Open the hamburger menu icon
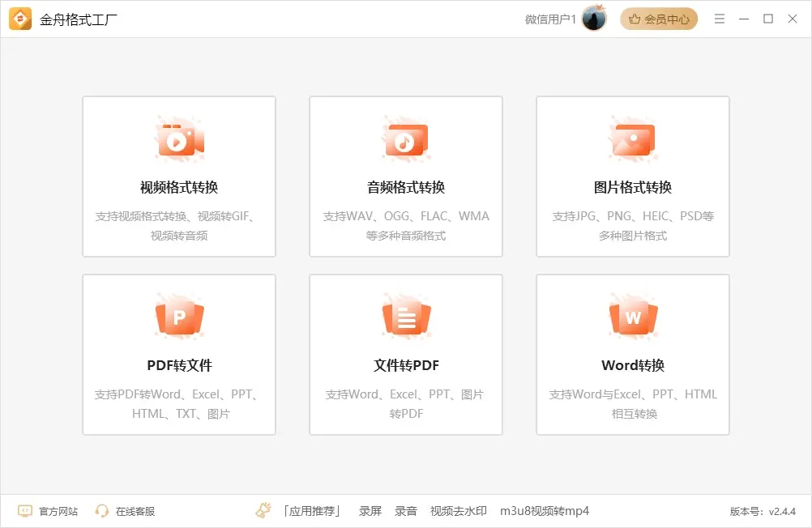The height and width of the screenshot is (528, 812). (x=720, y=19)
